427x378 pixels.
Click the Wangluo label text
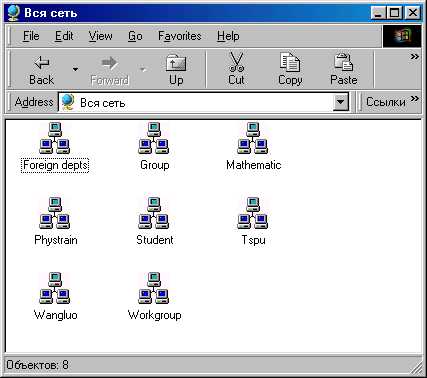[55, 315]
